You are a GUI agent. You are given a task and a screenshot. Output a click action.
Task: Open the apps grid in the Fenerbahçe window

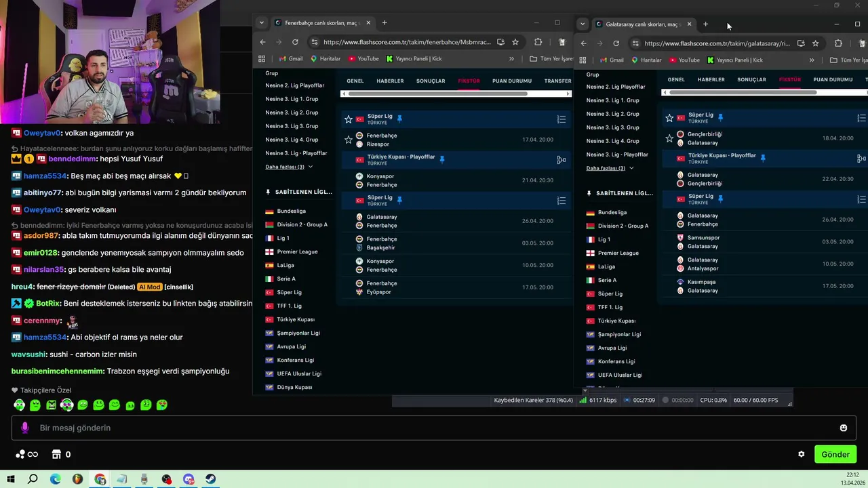(x=262, y=59)
